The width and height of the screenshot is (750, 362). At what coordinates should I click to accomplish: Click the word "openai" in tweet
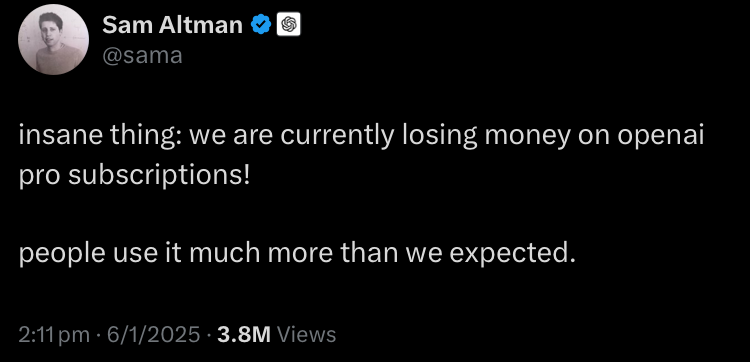point(661,138)
